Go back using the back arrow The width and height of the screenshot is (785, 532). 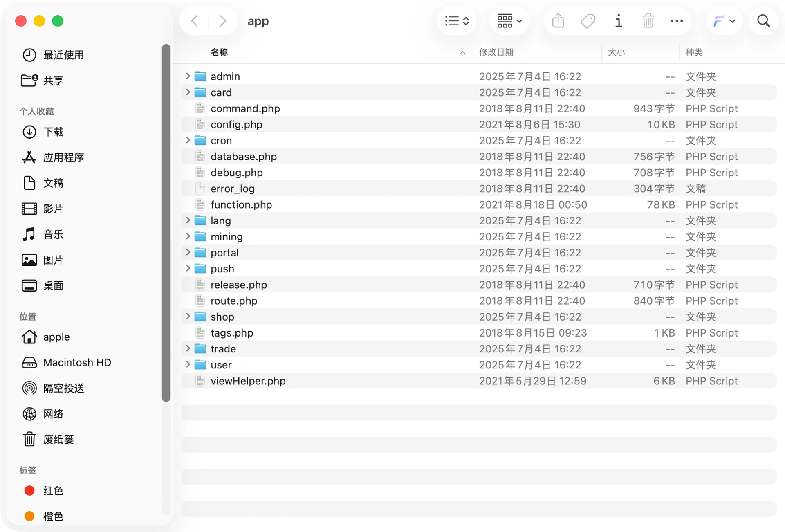point(195,21)
